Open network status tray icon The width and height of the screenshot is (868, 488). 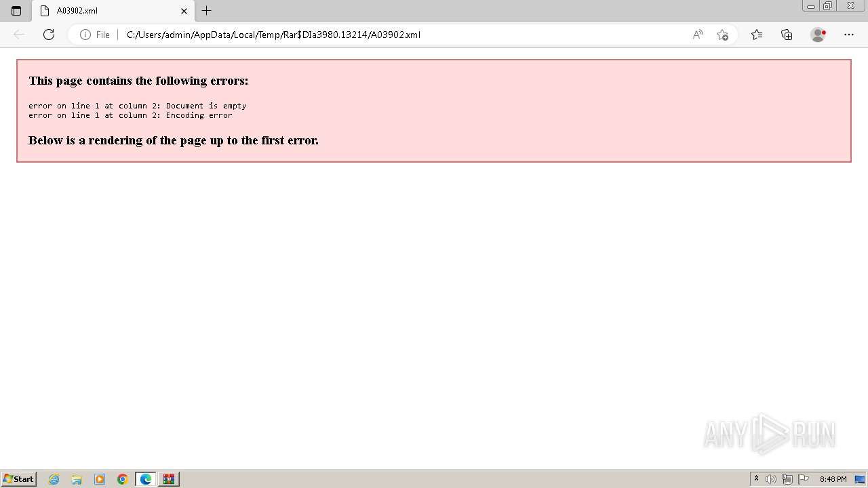(787, 479)
